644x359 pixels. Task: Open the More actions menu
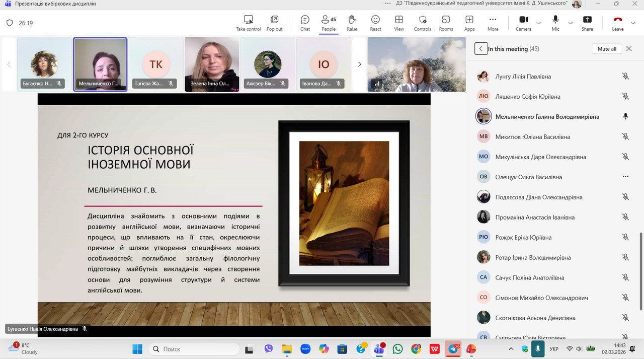pyautogui.click(x=493, y=23)
